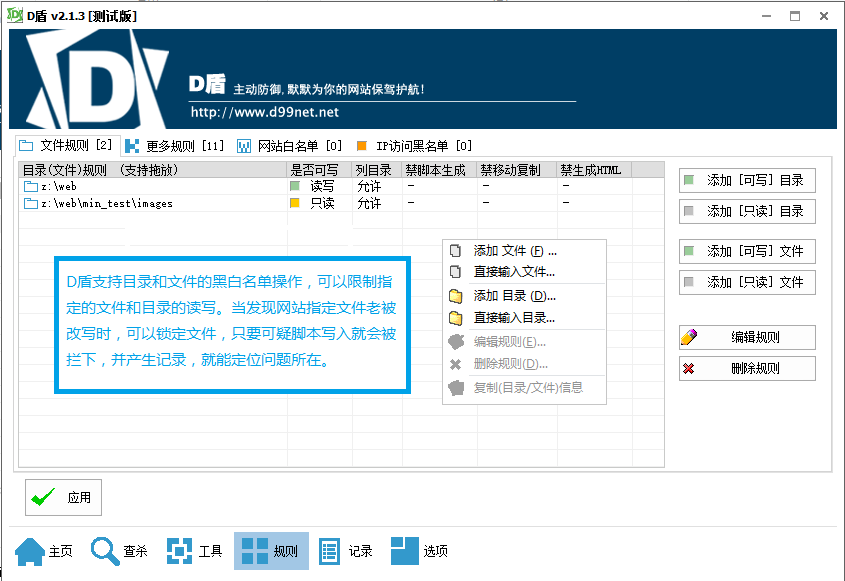
Task: Click the 列目录 column header
Action: click(377, 170)
